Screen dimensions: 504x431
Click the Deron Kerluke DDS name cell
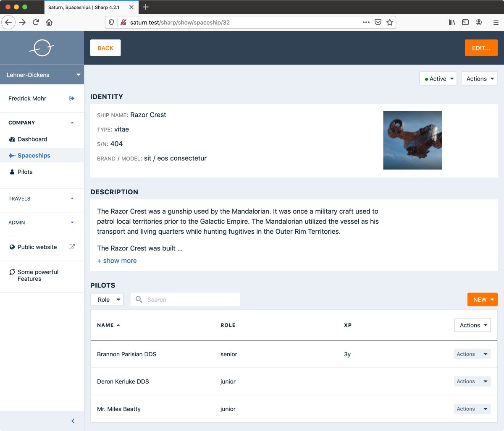coord(123,381)
